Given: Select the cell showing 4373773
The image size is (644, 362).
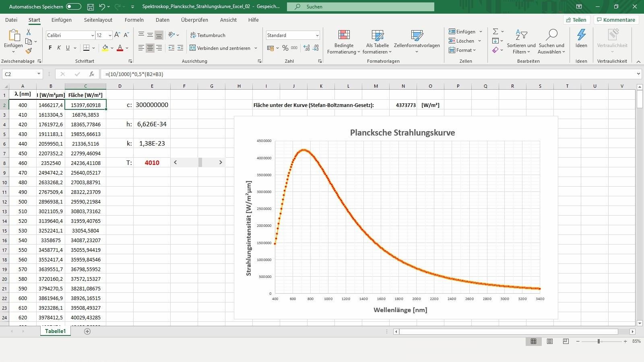Looking at the screenshot, I should click(403, 105).
